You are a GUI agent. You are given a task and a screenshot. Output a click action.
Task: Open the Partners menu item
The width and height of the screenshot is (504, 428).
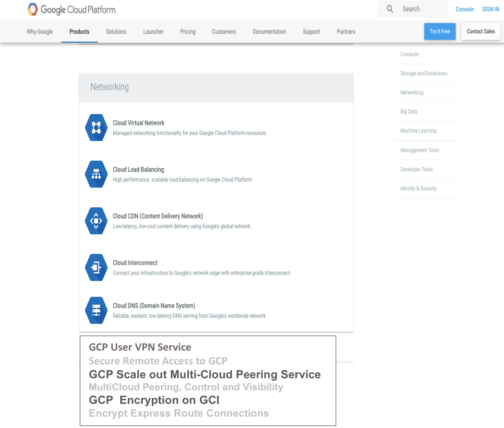tap(346, 32)
